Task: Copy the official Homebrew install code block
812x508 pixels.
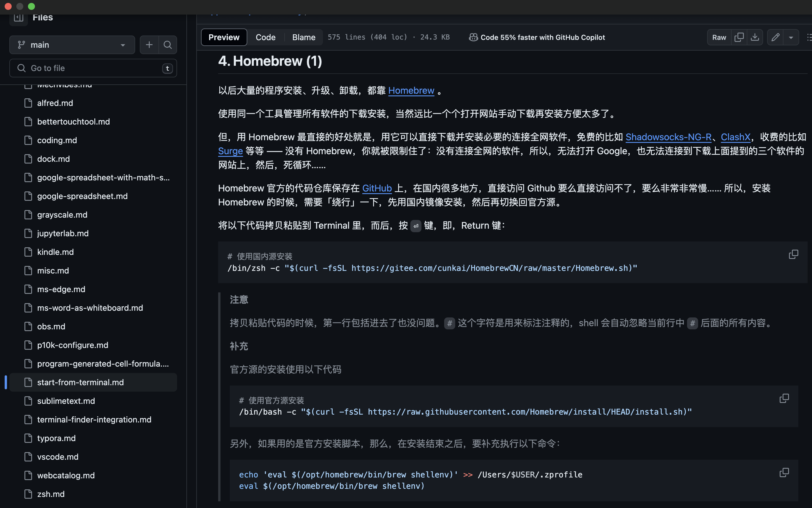Action: 784,399
